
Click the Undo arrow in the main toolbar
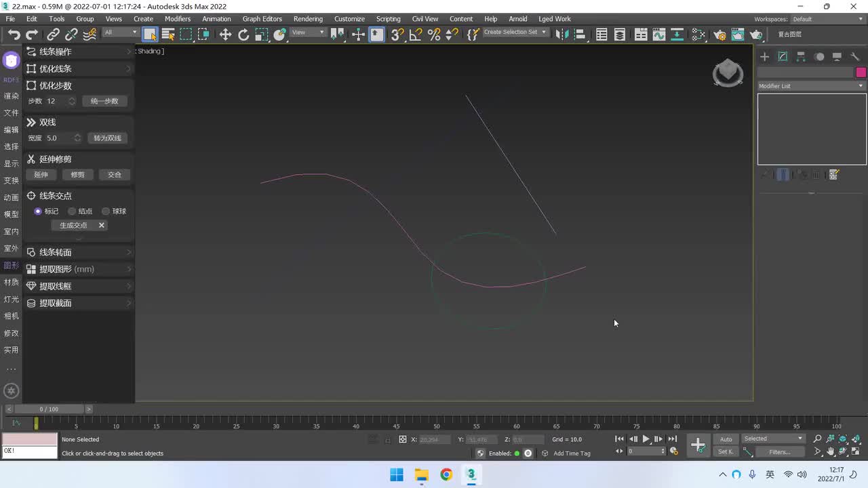[14, 35]
